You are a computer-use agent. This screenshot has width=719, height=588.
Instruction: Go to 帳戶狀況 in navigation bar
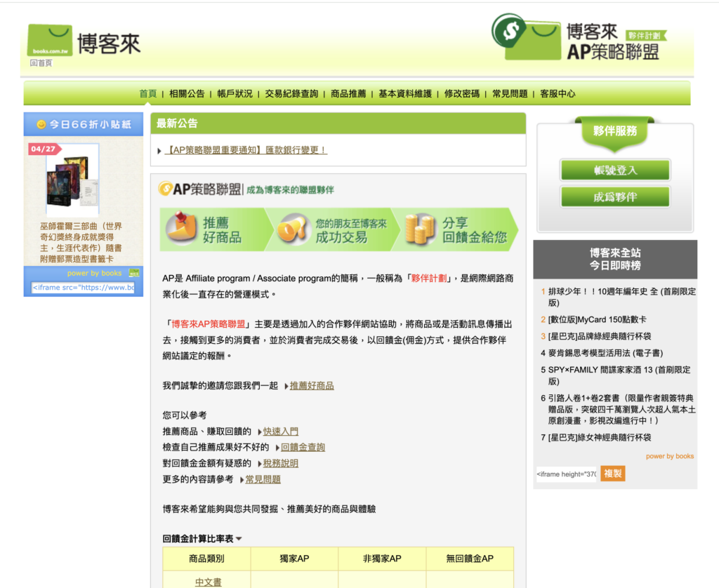tap(235, 93)
